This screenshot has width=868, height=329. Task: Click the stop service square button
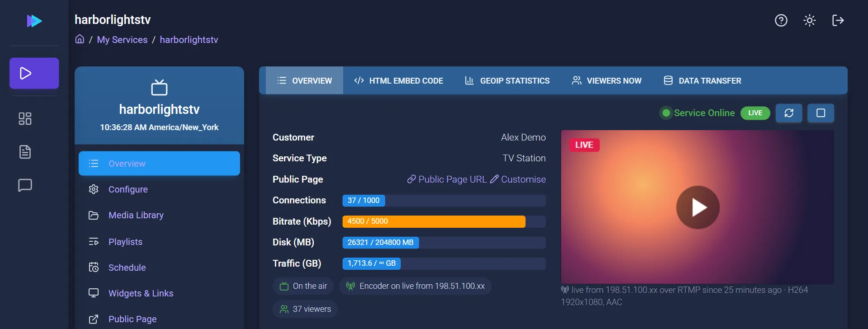(821, 113)
